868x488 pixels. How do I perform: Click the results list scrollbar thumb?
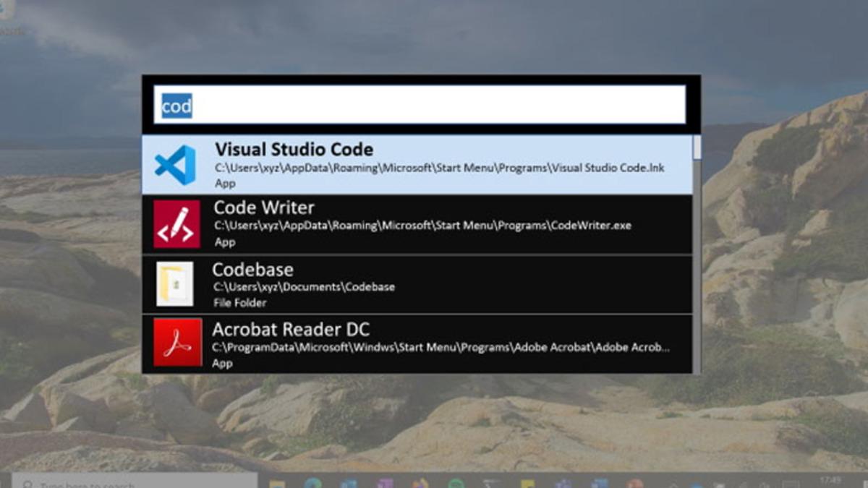(x=697, y=147)
